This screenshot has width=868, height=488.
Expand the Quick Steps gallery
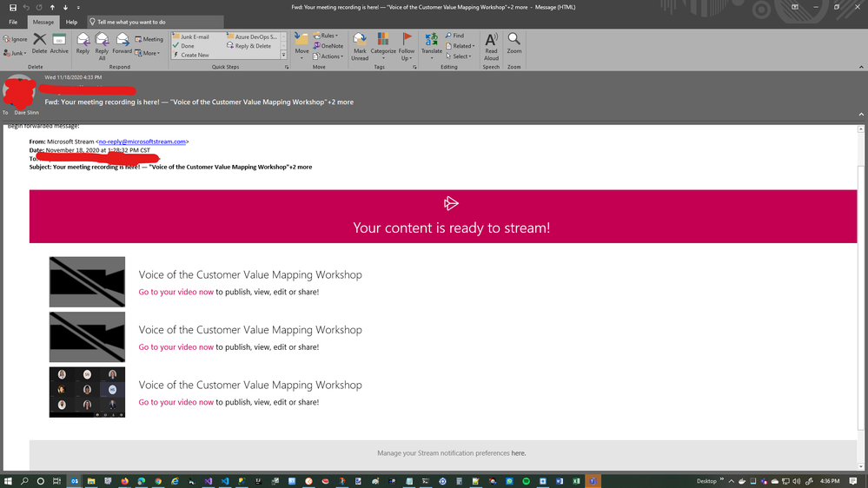click(x=283, y=55)
